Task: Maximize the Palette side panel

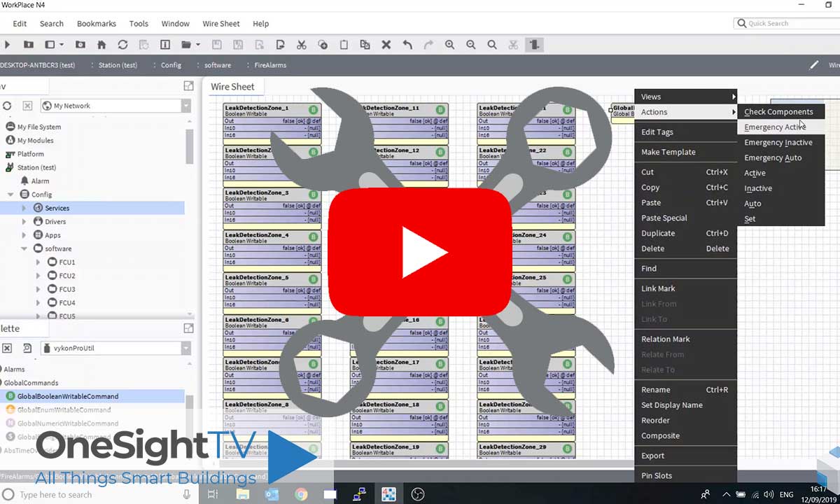Action: 188,328
